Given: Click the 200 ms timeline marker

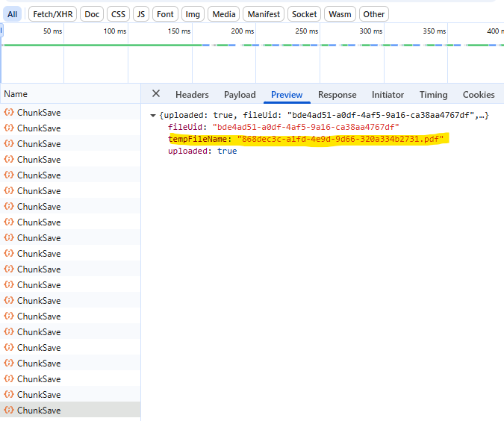Looking at the screenshot, I should [243, 31].
